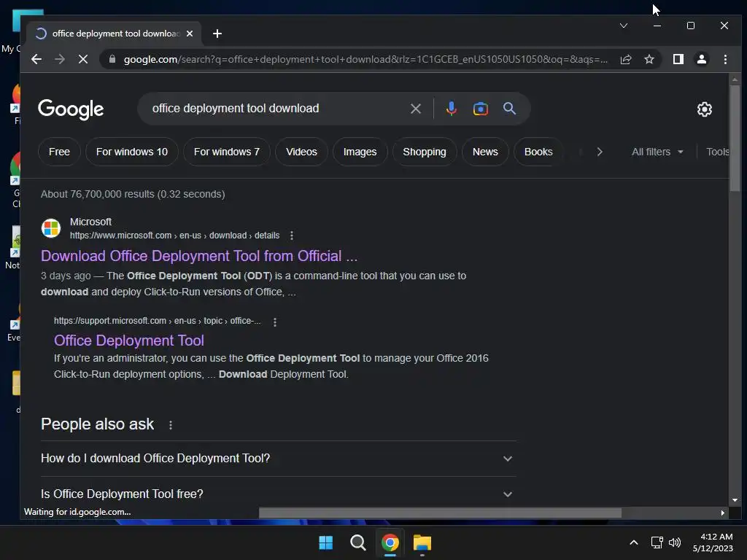Open All filters dropdown
This screenshot has height=560, width=747.
657,152
